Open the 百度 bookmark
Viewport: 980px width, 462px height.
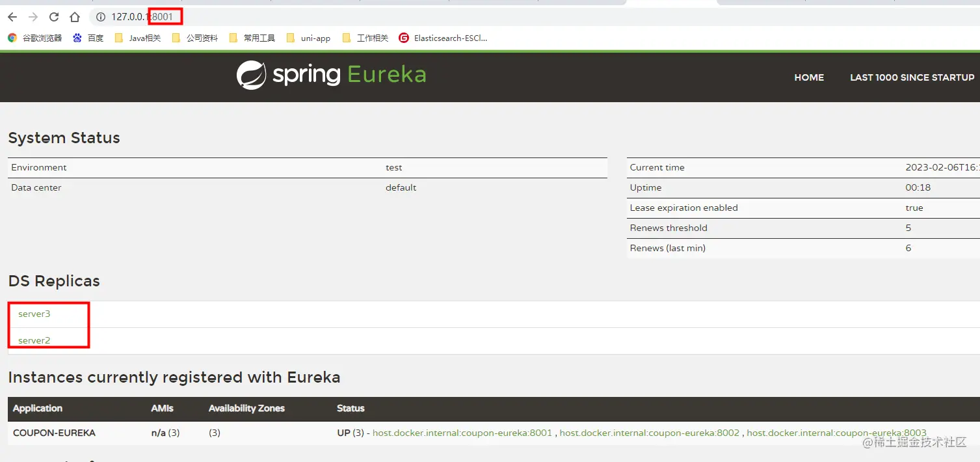[88, 38]
